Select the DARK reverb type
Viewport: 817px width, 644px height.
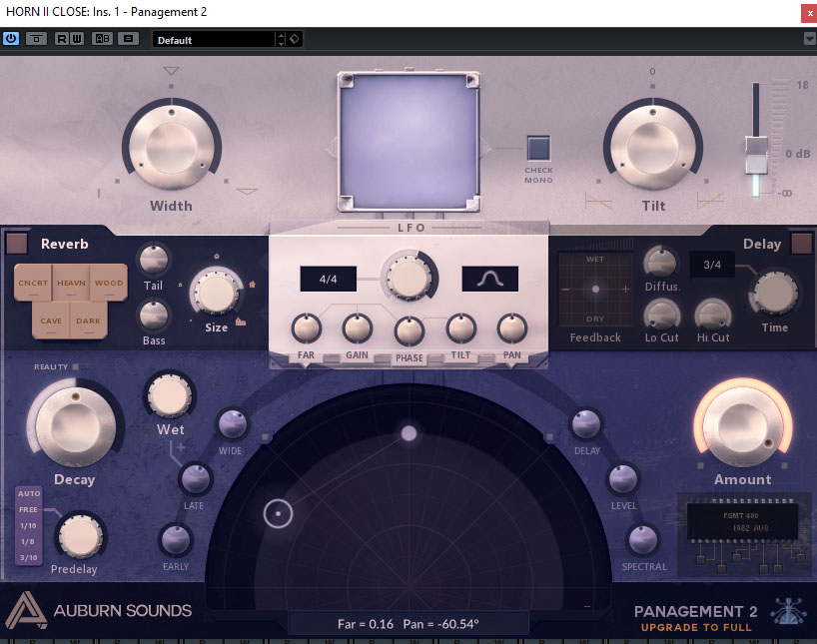pos(89,321)
